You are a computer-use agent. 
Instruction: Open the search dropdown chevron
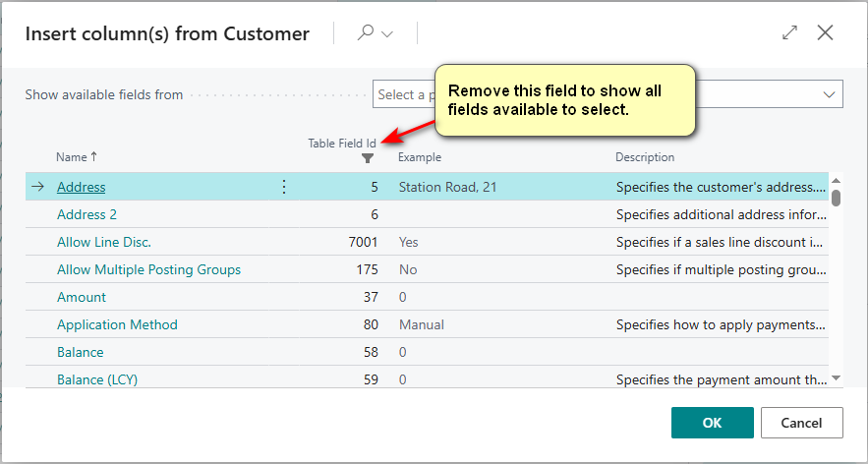[x=387, y=34]
